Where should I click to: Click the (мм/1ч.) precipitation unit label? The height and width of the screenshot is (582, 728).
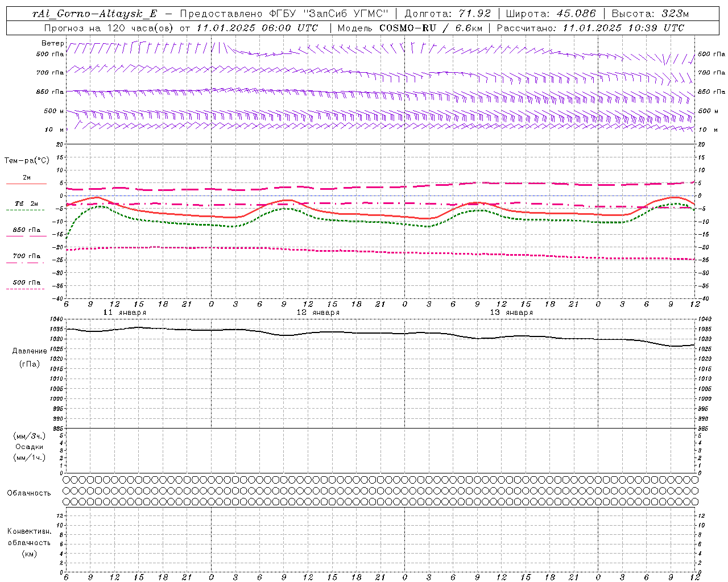pyautogui.click(x=30, y=458)
